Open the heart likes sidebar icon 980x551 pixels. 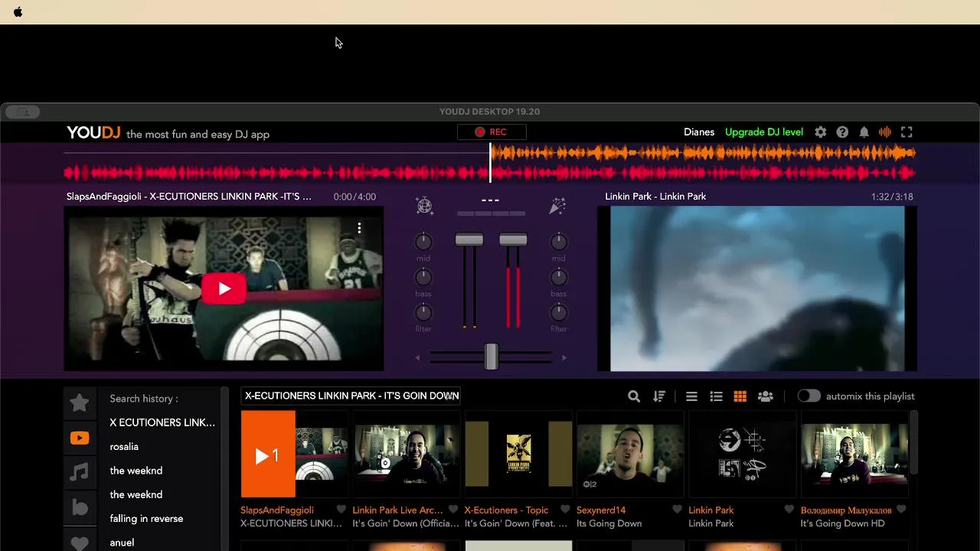coord(80,542)
